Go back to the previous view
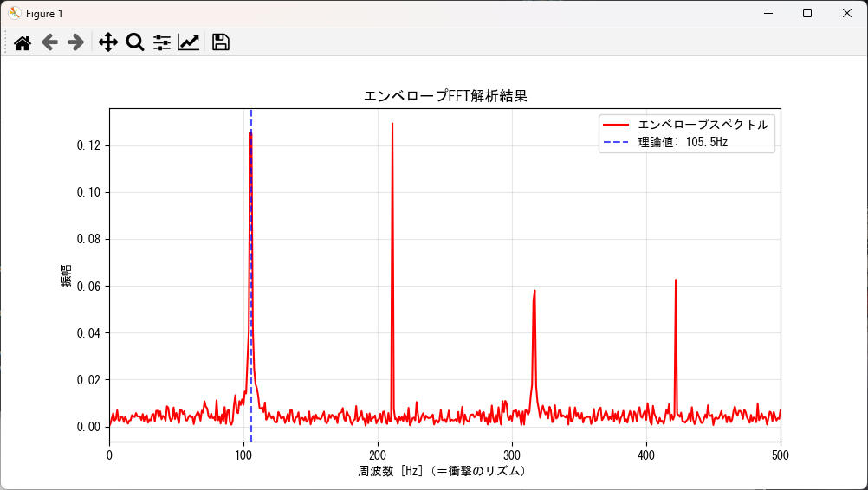Viewport: 868px width, 490px height. (x=49, y=42)
